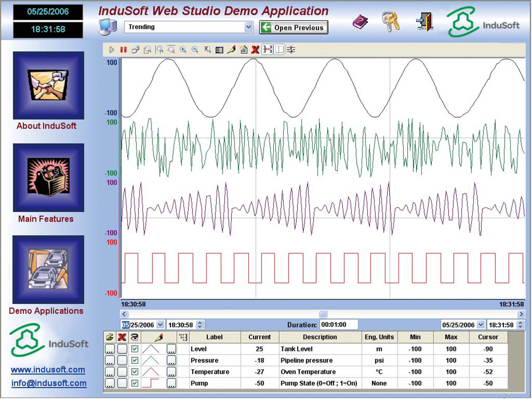Toggle the multiple sections scale icon
Image resolution: width=532 pixels, height=399 pixels.
click(x=267, y=50)
